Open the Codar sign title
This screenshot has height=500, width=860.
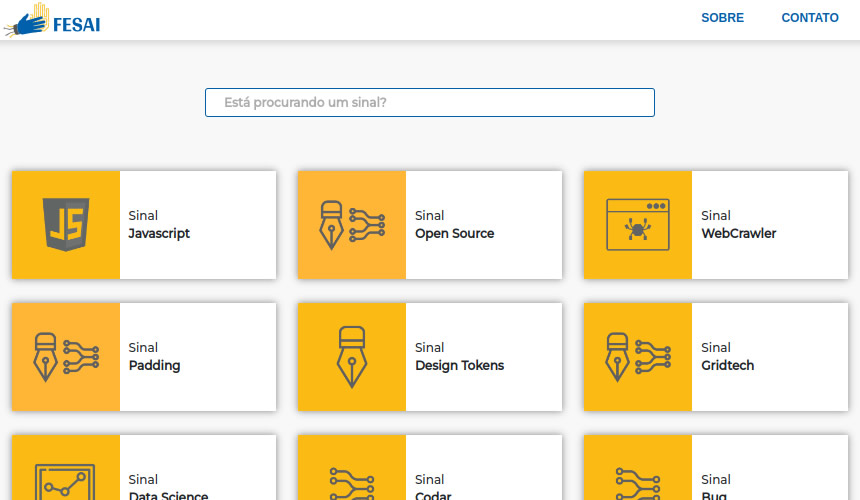[x=433, y=495]
